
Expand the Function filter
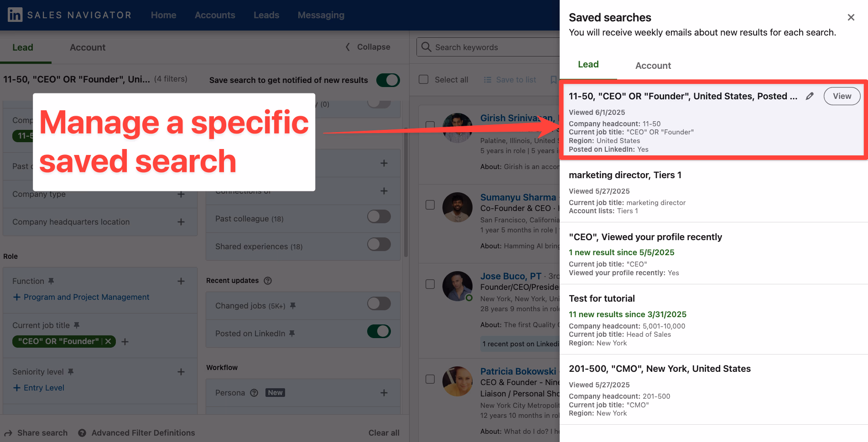[x=181, y=281]
